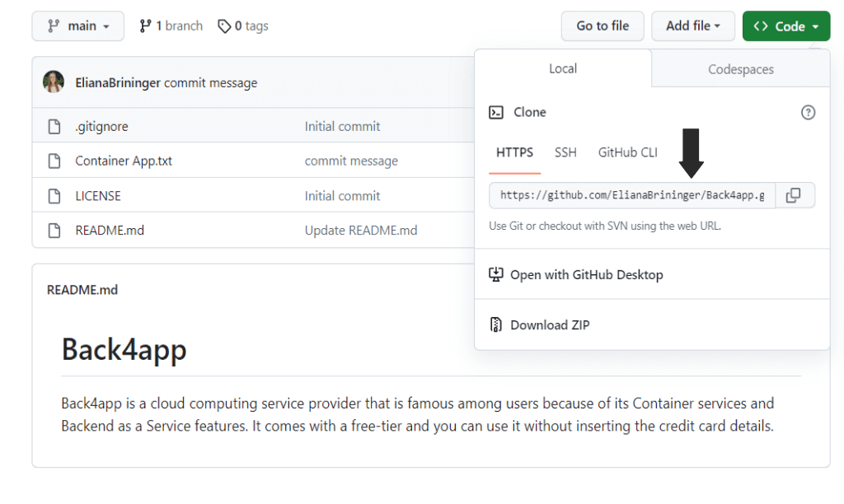Screen dimensions: 844x504
Task: Click the file icon next to .gitignore
Action: [54, 126]
